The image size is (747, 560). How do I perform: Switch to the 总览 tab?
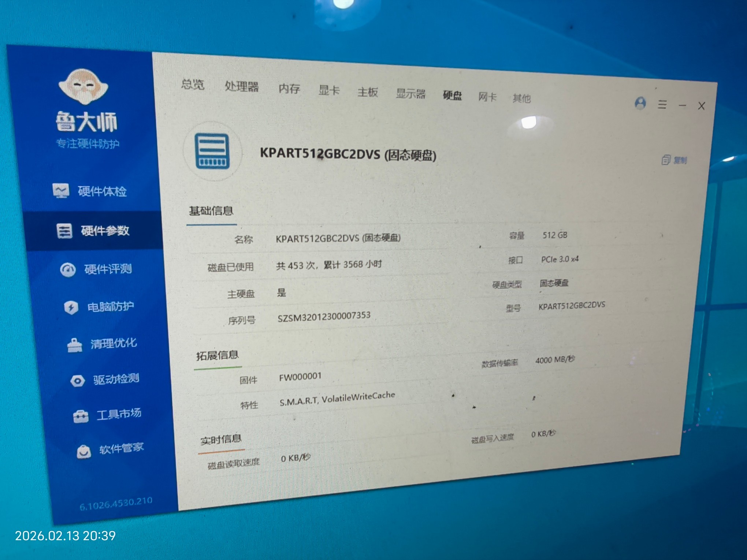coord(193,85)
